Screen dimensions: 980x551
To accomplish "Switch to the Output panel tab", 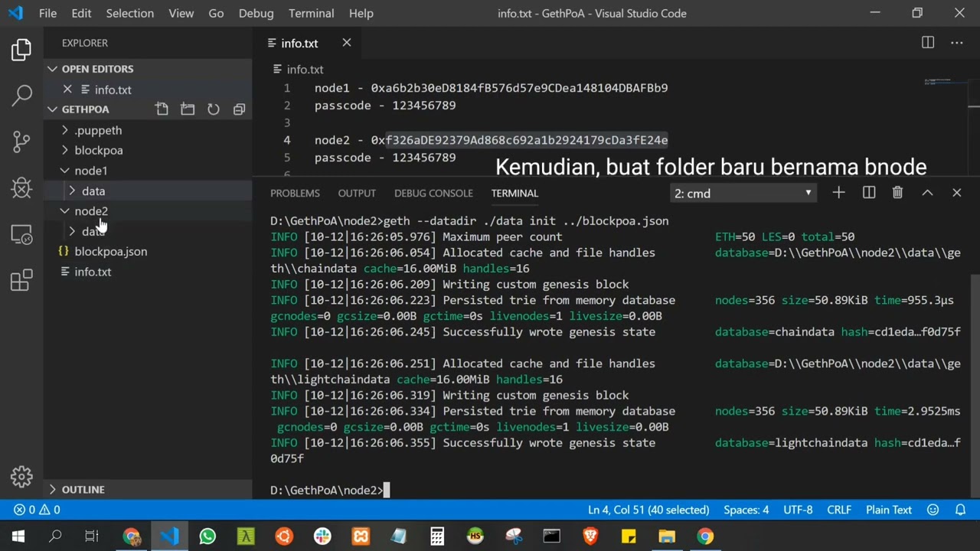I will 357,193.
